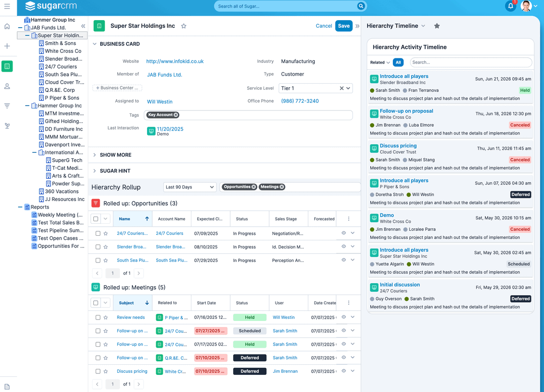
Task: Click the star next to Hierarchy Timeline
Action: point(437,26)
